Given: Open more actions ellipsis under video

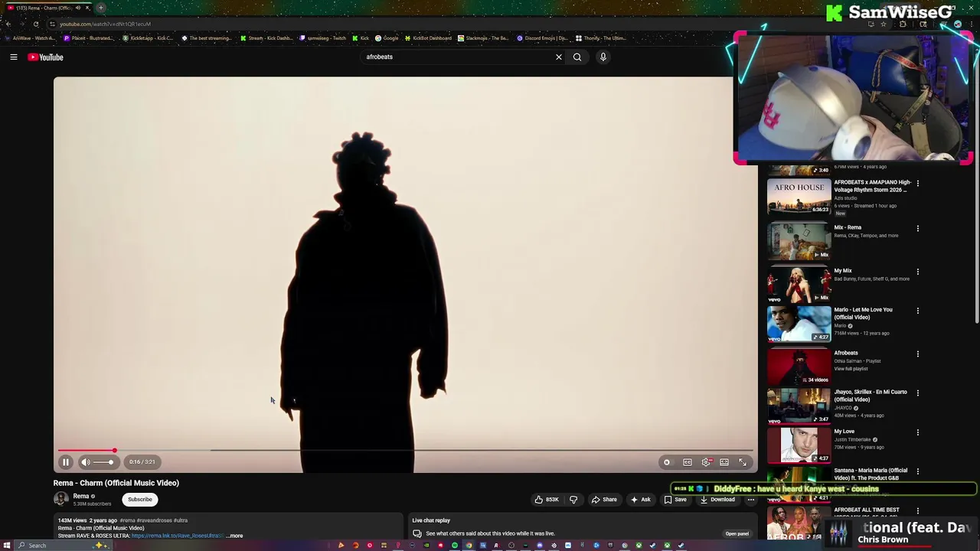Looking at the screenshot, I should pos(751,500).
